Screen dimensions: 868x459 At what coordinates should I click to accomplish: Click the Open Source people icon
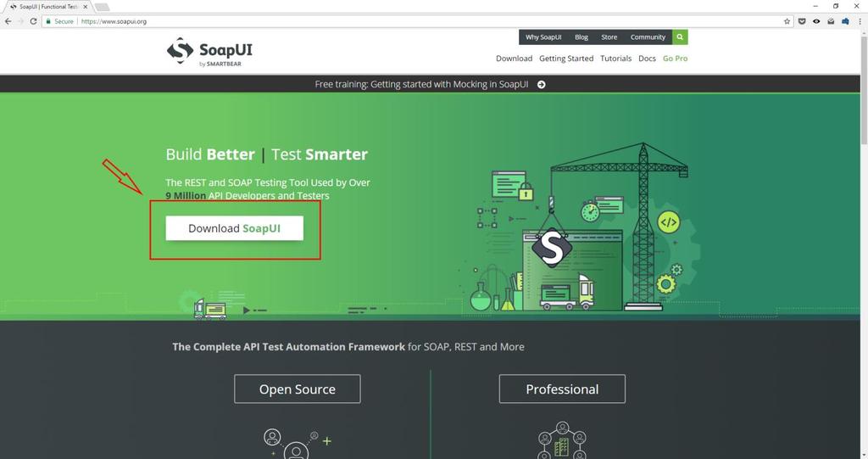click(297, 444)
